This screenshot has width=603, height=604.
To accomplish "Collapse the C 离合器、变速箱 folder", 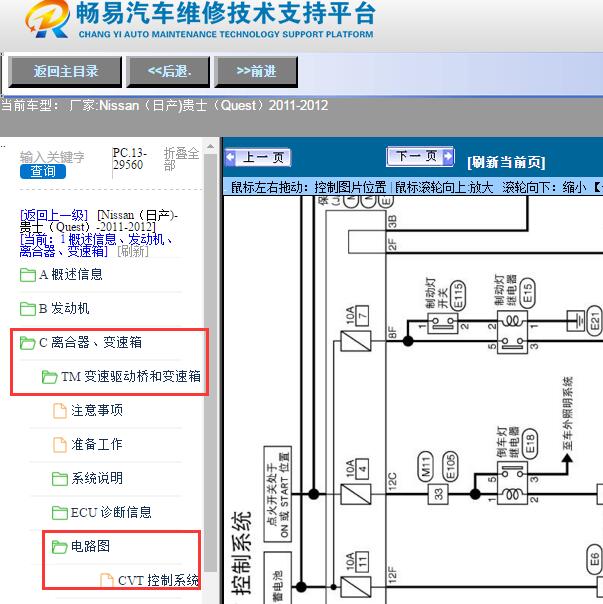I will 91,342.
